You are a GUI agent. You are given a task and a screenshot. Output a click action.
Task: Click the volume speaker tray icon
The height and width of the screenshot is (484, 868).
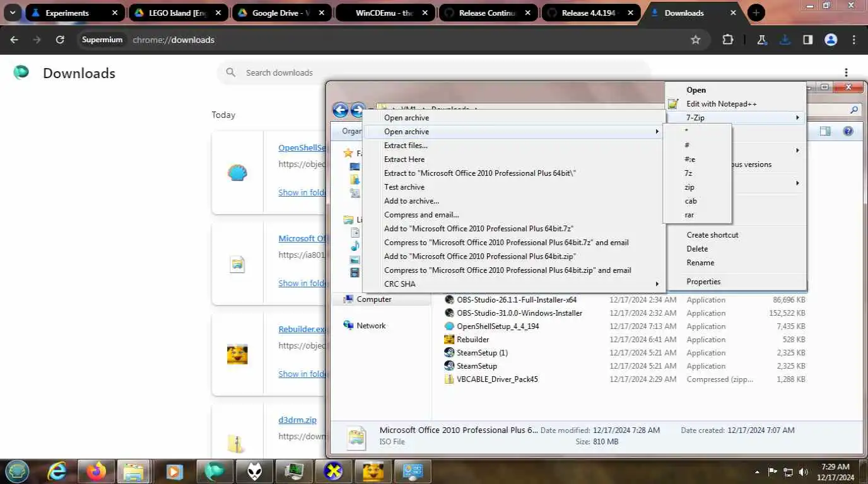tap(803, 472)
